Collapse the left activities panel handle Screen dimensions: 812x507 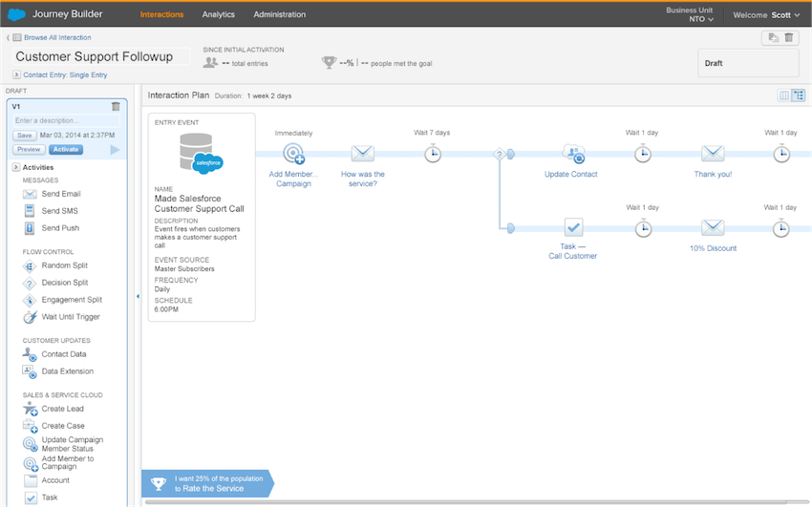pyautogui.click(x=138, y=296)
